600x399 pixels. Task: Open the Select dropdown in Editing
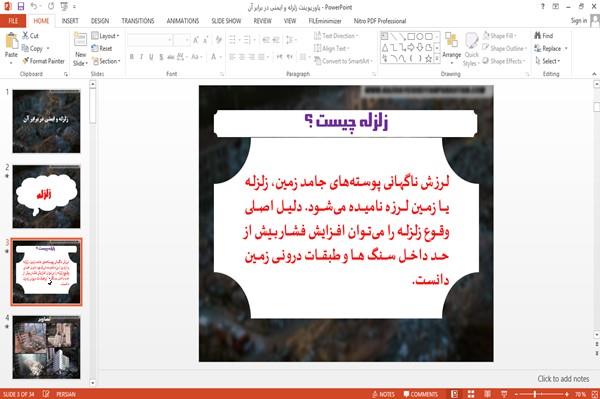click(x=548, y=61)
